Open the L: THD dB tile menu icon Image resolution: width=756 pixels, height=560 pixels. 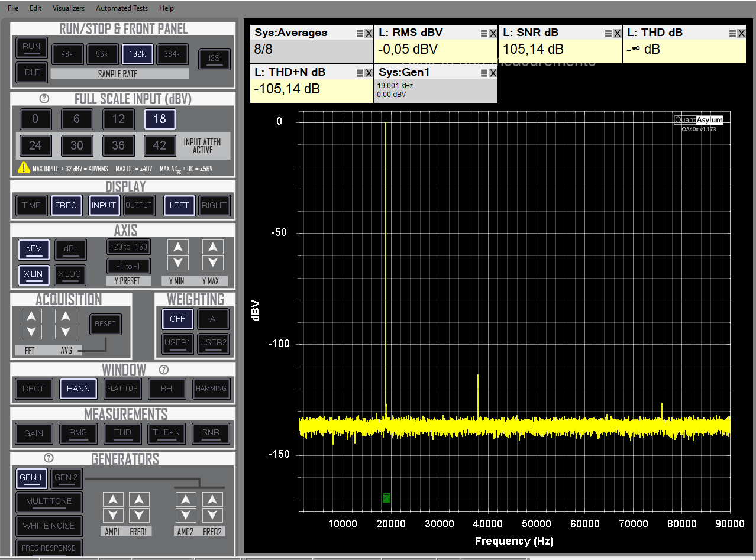(732, 34)
